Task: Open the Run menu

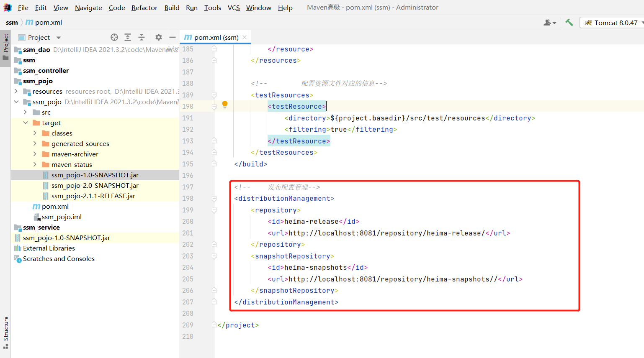Action: 192,8
